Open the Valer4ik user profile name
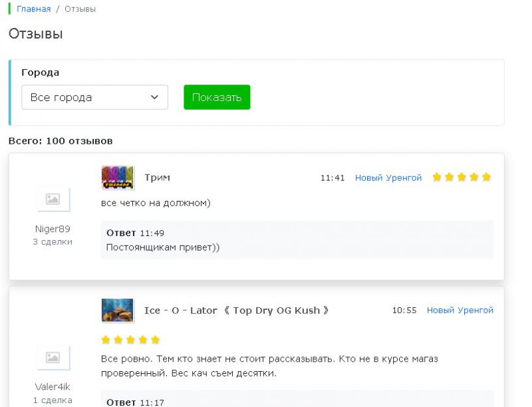Screen dimensions: 532x407 53,386
